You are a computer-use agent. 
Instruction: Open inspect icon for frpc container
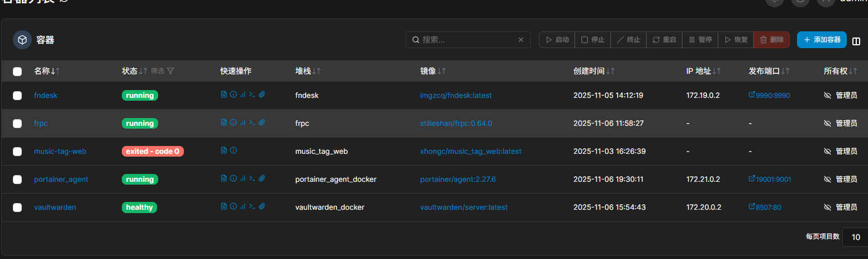coord(233,123)
